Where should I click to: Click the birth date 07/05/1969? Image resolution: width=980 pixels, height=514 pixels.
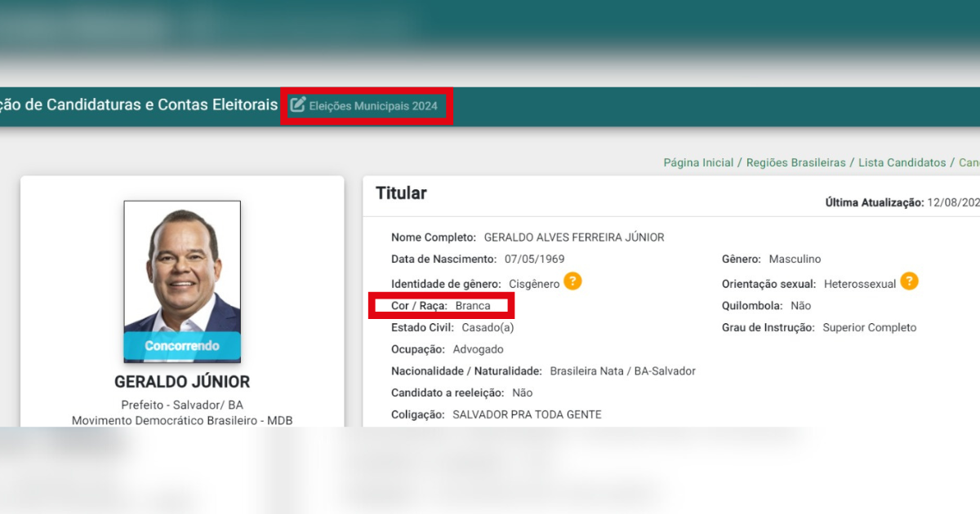click(534, 259)
